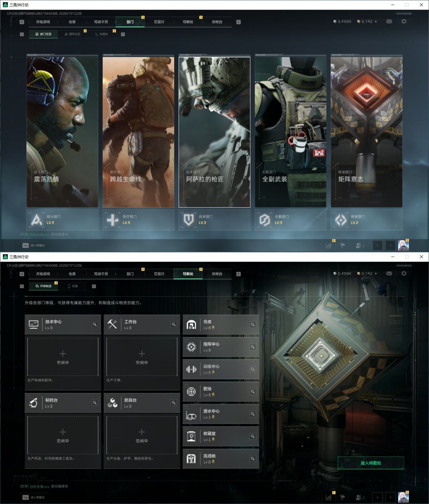Open 战斗部门 LV.3 panel
The image size is (429, 504).
pos(62,220)
